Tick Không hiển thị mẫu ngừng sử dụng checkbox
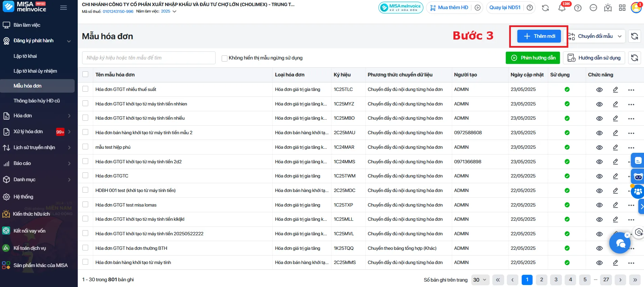Image resolution: width=644 pixels, height=287 pixels. (x=224, y=58)
